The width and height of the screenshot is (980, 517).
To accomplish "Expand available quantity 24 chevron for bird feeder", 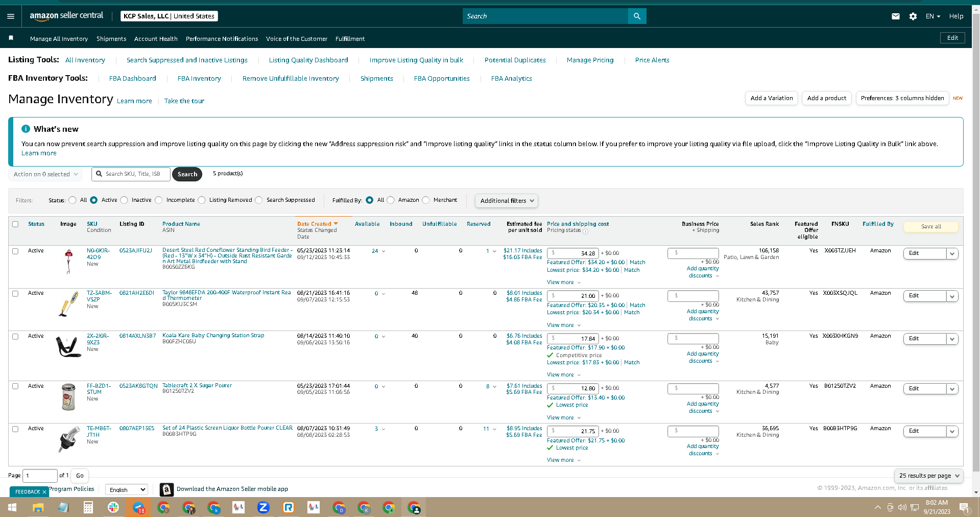I will [384, 251].
